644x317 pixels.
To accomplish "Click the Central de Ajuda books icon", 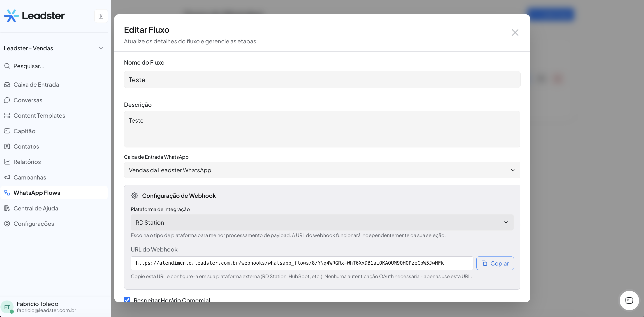I will (x=7, y=208).
